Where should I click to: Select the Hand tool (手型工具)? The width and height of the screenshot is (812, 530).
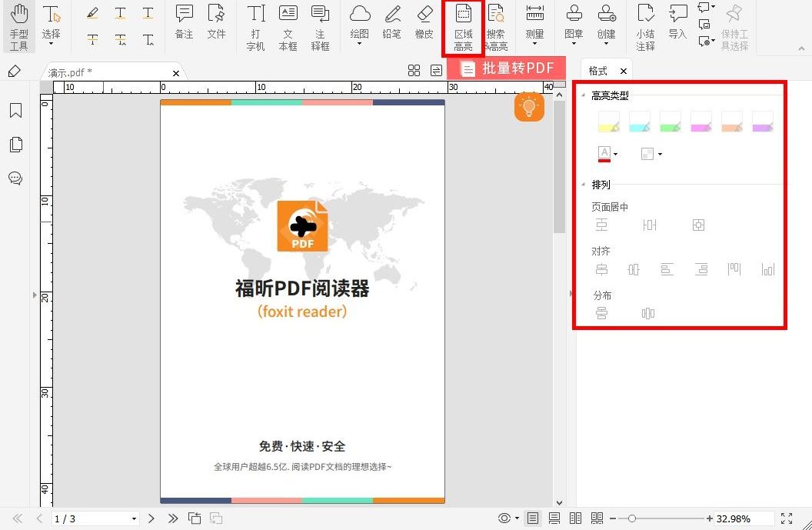point(18,28)
